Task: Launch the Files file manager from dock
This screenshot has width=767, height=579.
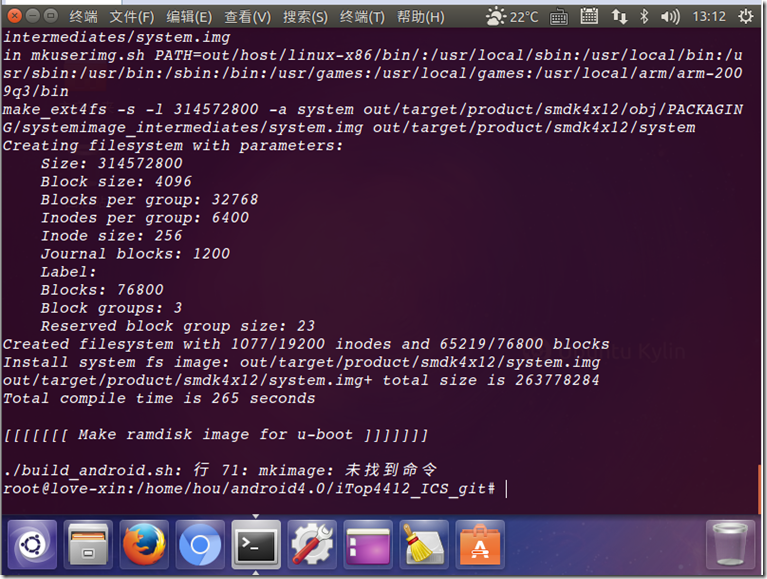Action: [x=88, y=544]
